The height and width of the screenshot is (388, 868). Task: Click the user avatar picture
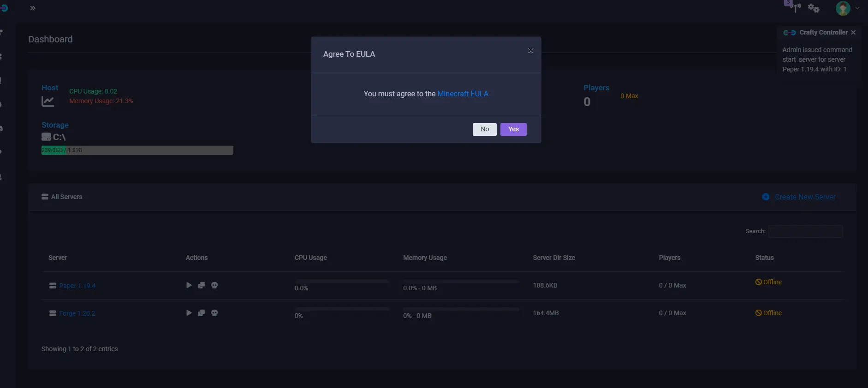click(843, 8)
